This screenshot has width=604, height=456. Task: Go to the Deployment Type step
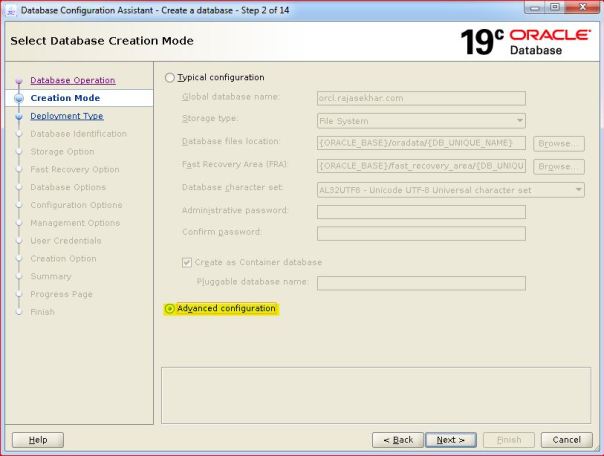[x=66, y=116]
